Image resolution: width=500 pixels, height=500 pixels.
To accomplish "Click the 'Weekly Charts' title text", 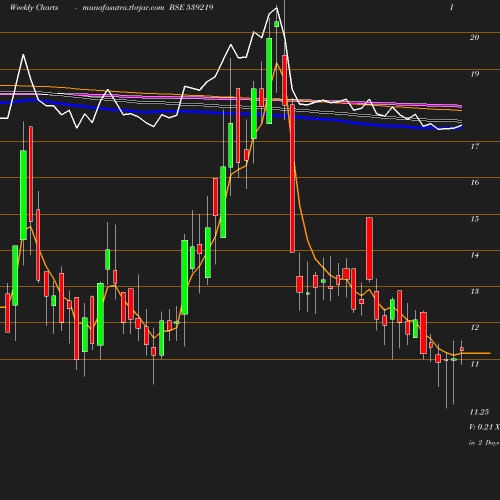I will [x=34, y=7].
